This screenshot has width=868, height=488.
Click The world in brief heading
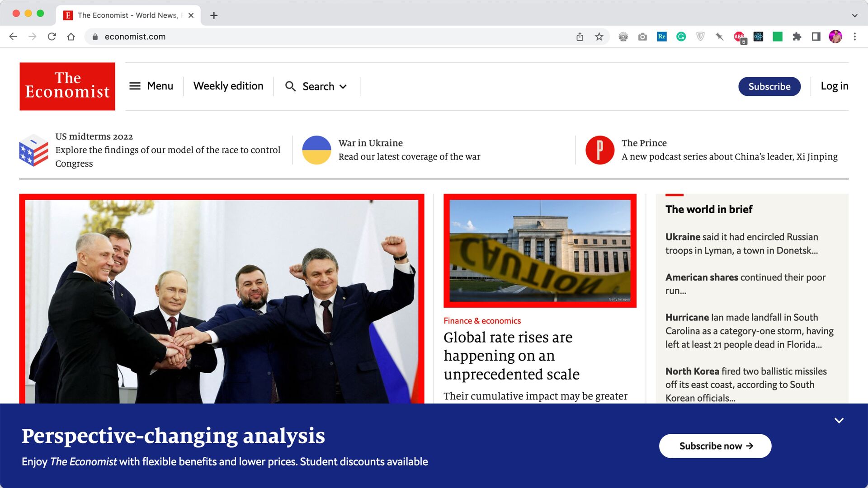[x=708, y=209]
